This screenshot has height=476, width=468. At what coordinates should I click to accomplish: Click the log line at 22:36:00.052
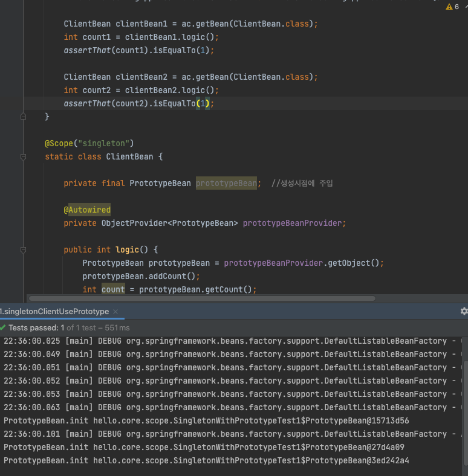pyautogui.click(x=231, y=381)
